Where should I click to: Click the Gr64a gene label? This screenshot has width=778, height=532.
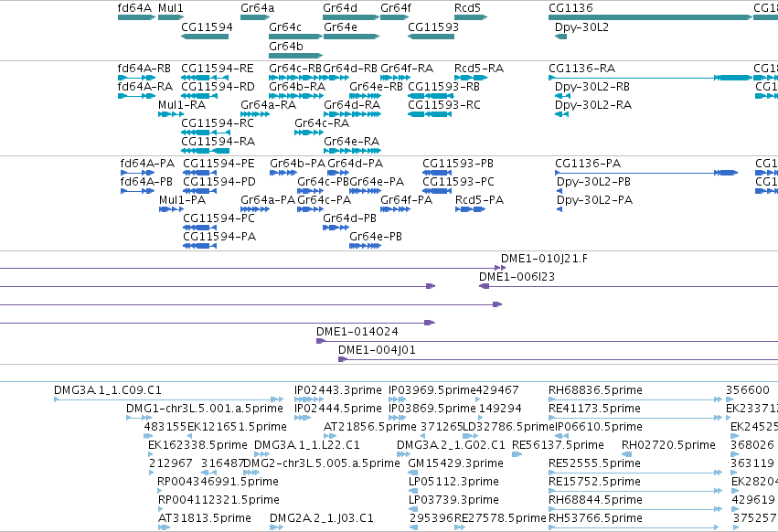click(x=257, y=8)
